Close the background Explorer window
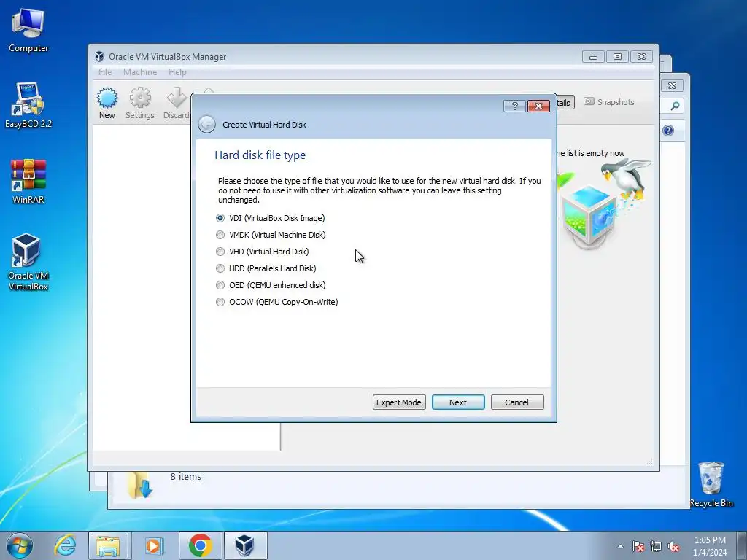Viewport: 747px width, 560px height. [x=672, y=86]
